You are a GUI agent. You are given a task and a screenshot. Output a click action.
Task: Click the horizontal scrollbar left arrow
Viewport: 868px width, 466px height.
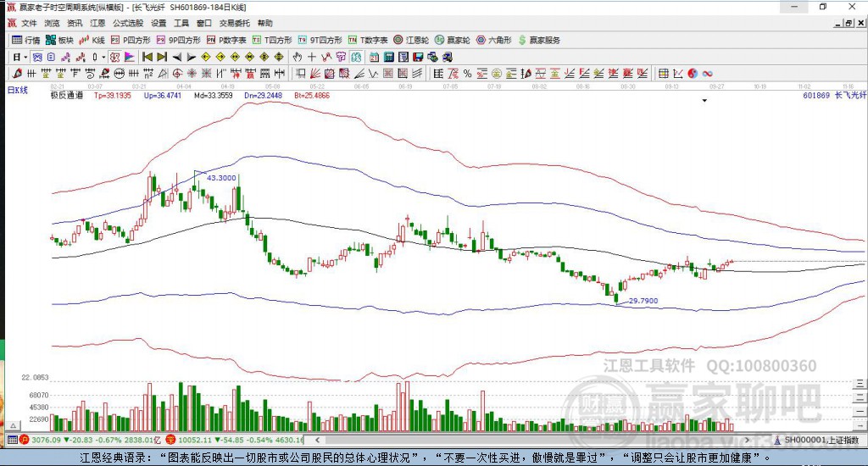(x=317, y=440)
